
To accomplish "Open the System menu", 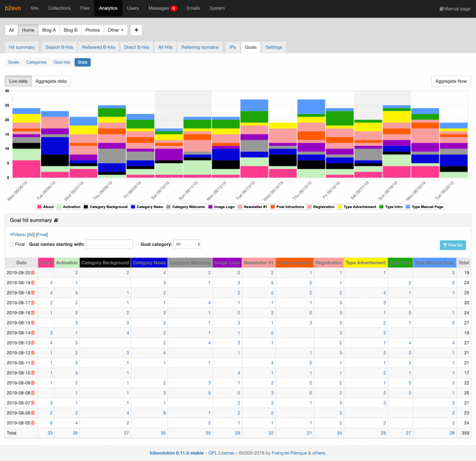I will pyautogui.click(x=217, y=8).
